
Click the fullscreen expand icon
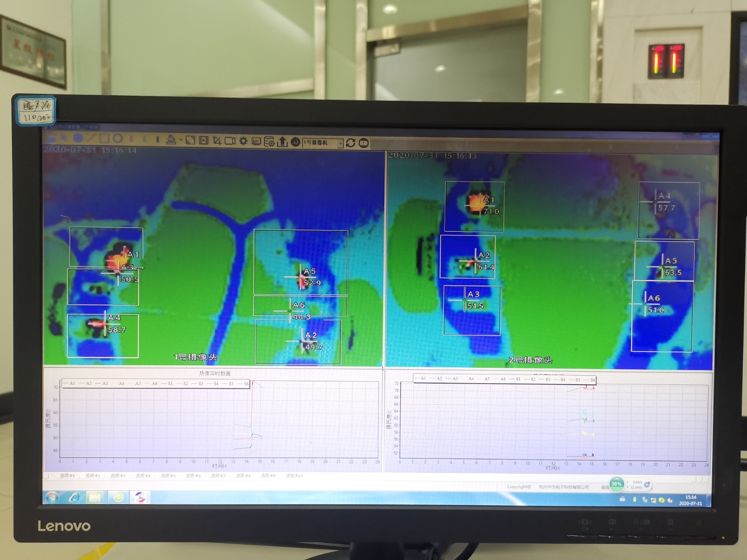190,140
